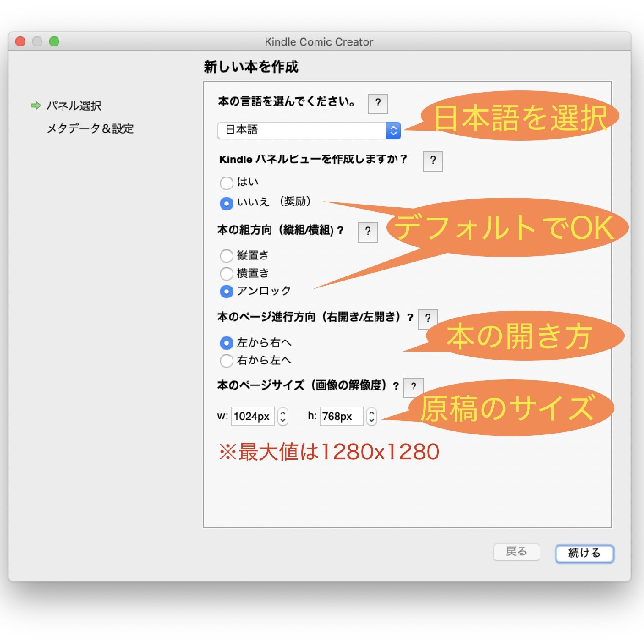Select メタデータ＆設定 step in sidebar
Viewport: 644px width, 644px height.
(x=90, y=128)
